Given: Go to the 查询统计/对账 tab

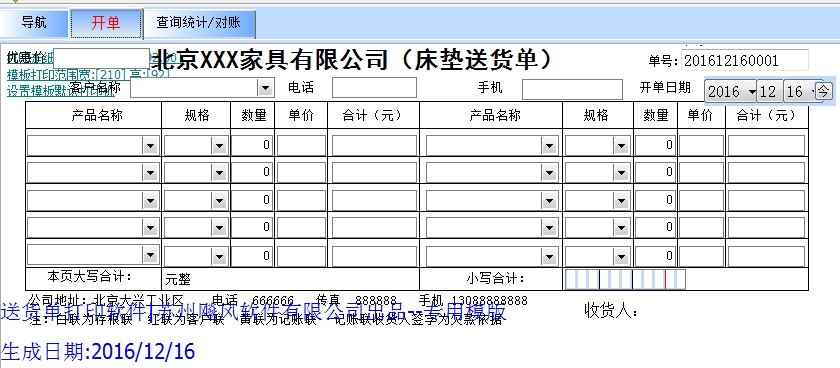Looking at the screenshot, I should tap(199, 23).
